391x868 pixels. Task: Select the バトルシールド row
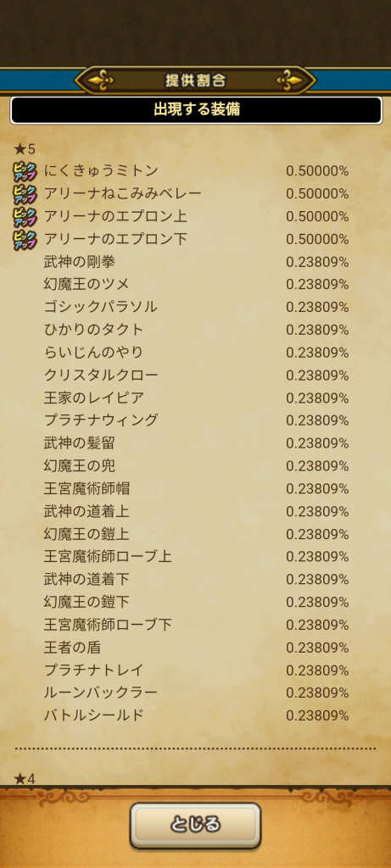196,715
